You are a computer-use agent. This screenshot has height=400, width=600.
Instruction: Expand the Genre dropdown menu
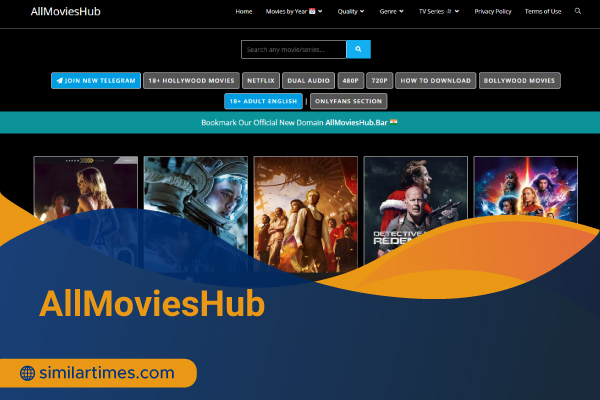pos(391,11)
